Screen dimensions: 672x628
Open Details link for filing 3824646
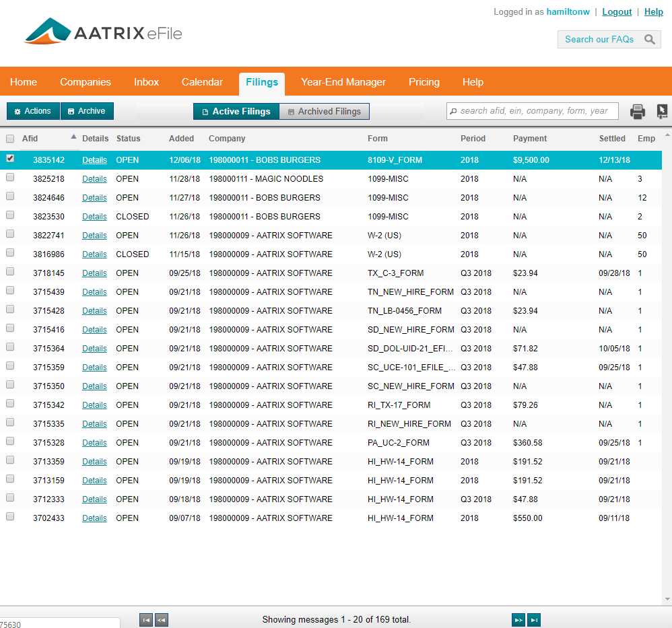point(94,198)
